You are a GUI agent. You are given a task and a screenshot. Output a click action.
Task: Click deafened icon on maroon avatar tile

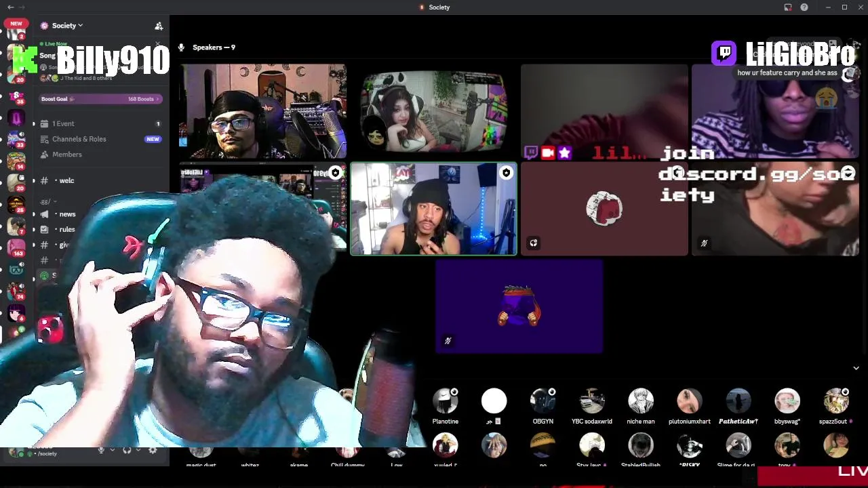[x=534, y=243]
